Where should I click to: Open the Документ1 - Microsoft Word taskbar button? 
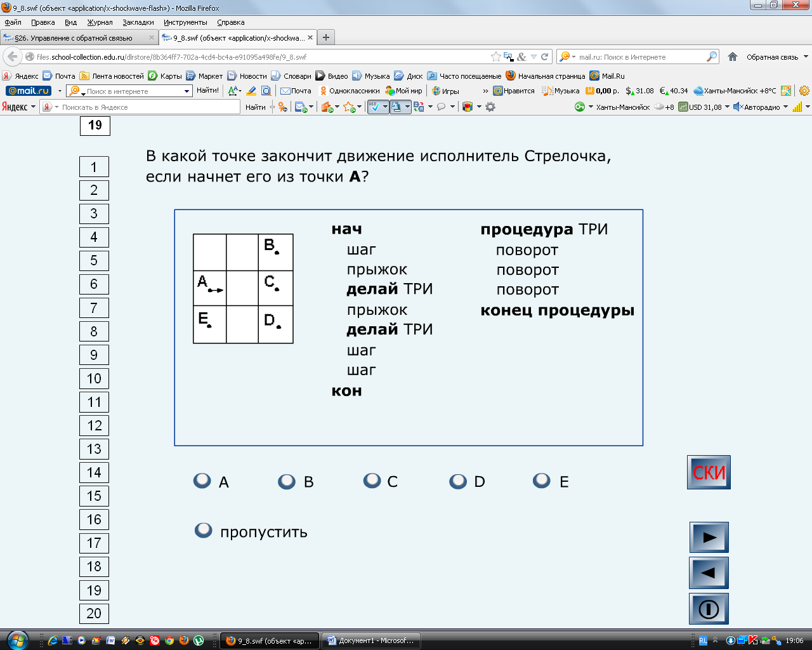(x=370, y=640)
